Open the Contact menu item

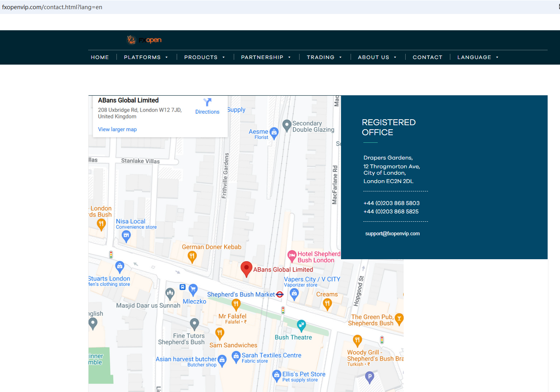click(x=427, y=57)
